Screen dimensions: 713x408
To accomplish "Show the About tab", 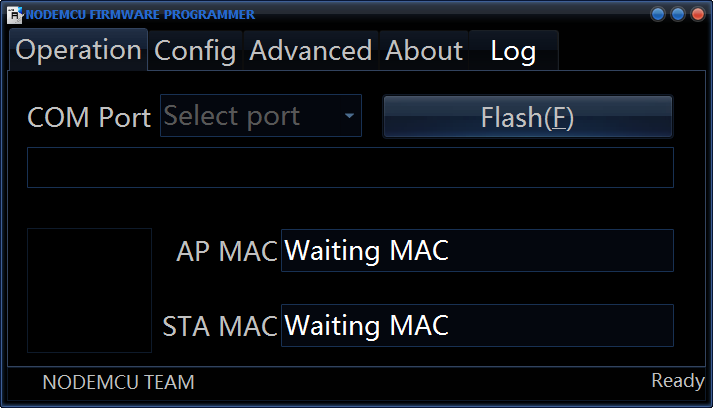I will (424, 50).
